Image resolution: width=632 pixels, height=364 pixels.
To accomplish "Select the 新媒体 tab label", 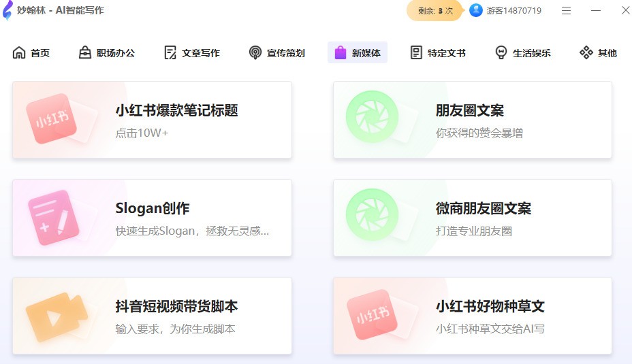I will coord(366,53).
